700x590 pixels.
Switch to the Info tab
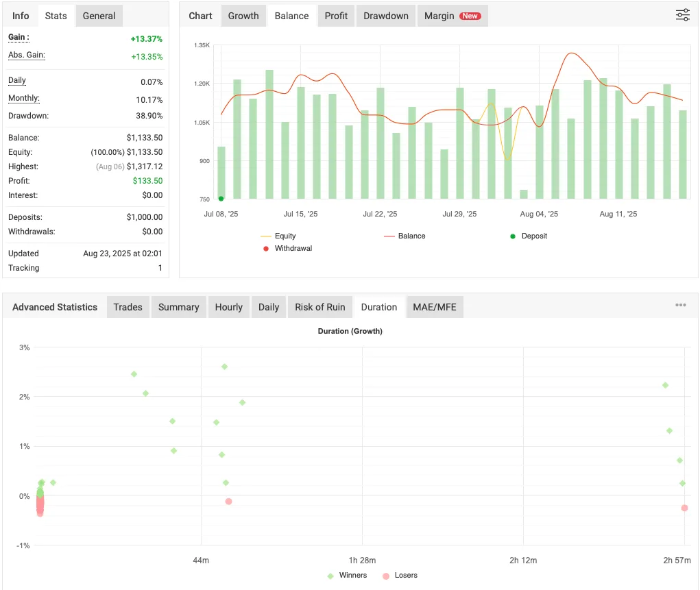pos(21,15)
